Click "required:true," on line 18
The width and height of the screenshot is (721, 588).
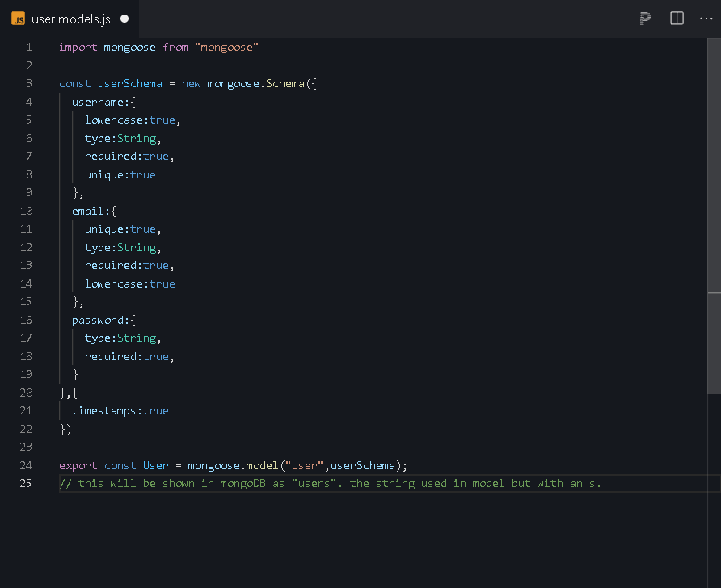point(129,356)
